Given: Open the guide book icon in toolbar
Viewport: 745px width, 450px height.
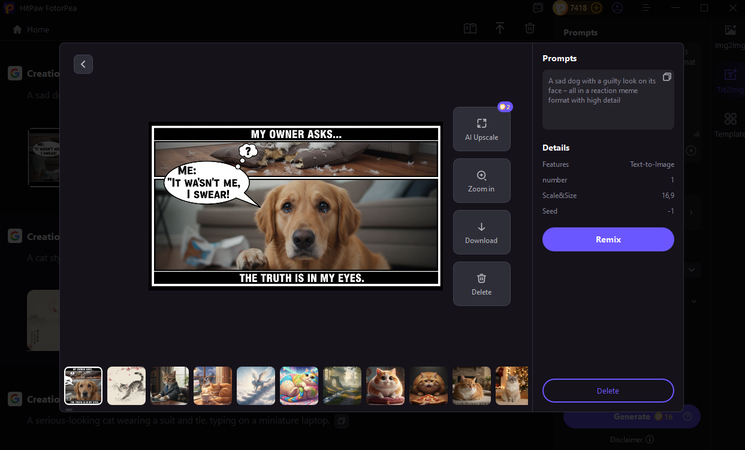Looking at the screenshot, I should tap(470, 29).
